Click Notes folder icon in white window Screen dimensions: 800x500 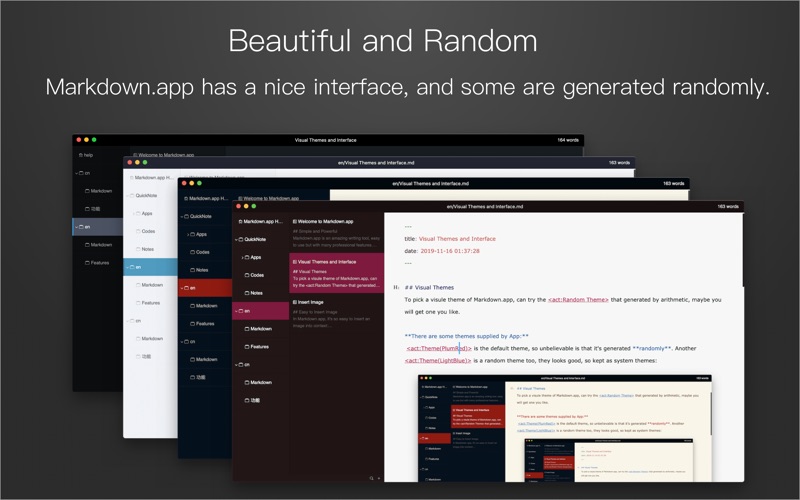(x=138, y=249)
